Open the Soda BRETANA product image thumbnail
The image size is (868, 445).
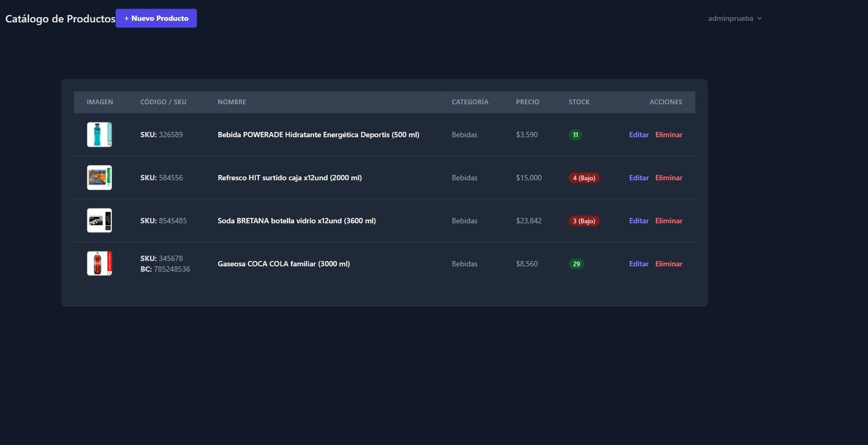click(99, 221)
